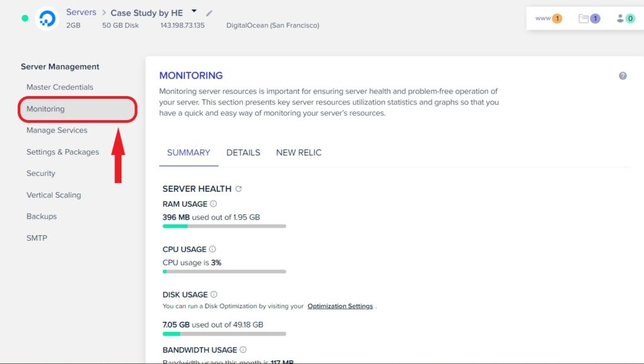The image size is (644, 364).
Task: Click server IP 143.198.73.135
Action: pyautogui.click(x=182, y=25)
